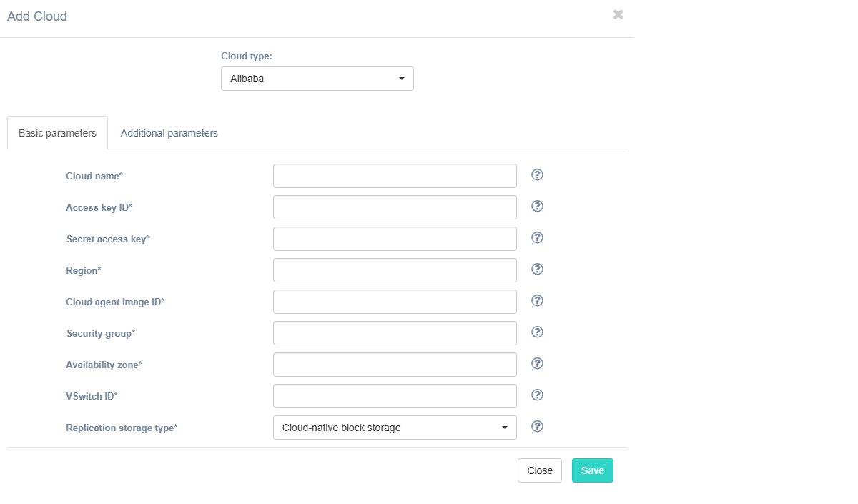
Task: Click help icon for VSwitch ID
Action: click(538, 395)
